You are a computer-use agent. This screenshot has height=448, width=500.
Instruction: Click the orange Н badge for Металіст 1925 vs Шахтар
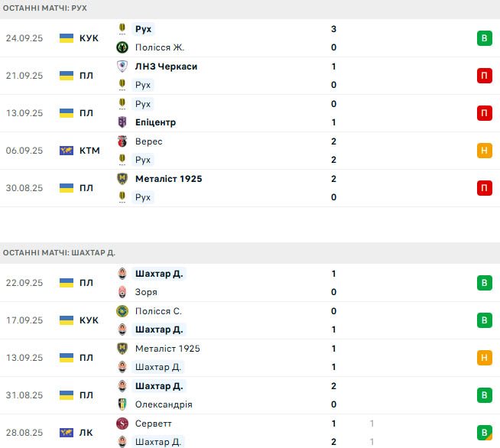click(x=485, y=358)
